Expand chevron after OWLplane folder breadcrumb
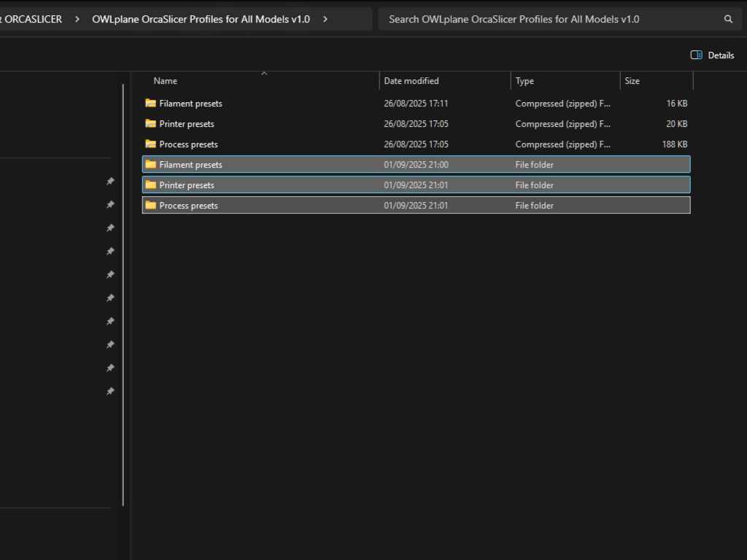This screenshot has width=747, height=560. pos(325,19)
